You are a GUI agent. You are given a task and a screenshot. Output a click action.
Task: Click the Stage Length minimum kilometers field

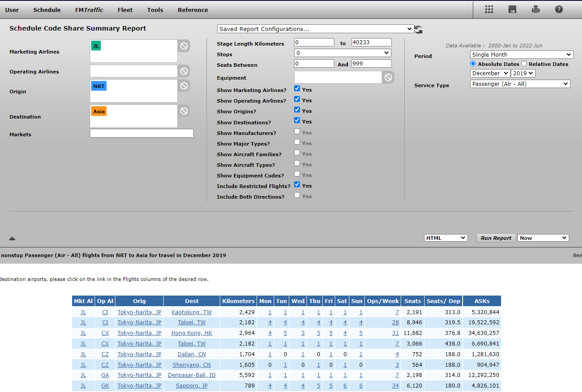314,42
